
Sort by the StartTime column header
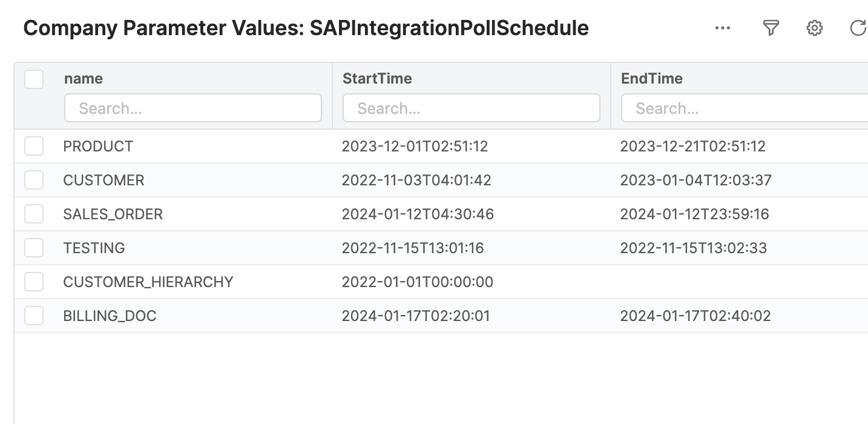377,79
